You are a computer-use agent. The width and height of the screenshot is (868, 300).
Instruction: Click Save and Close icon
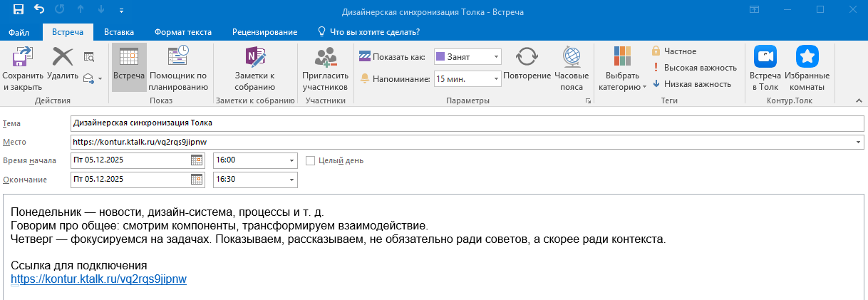(x=23, y=58)
